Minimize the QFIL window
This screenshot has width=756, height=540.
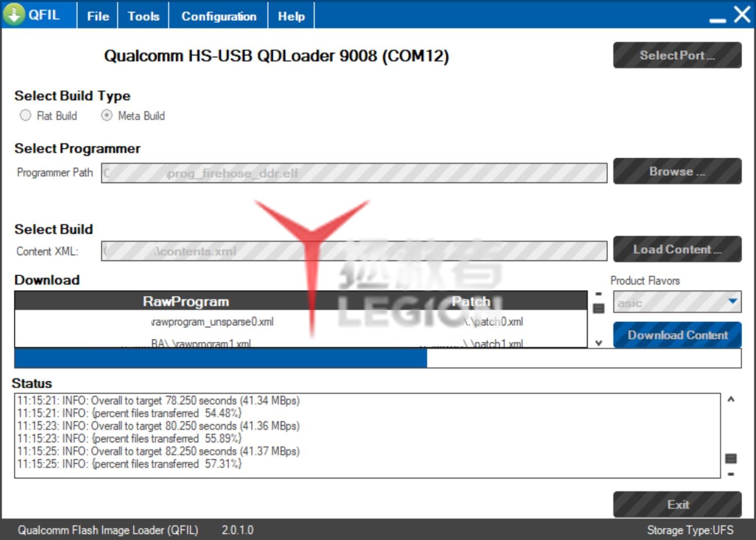click(718, 20)
